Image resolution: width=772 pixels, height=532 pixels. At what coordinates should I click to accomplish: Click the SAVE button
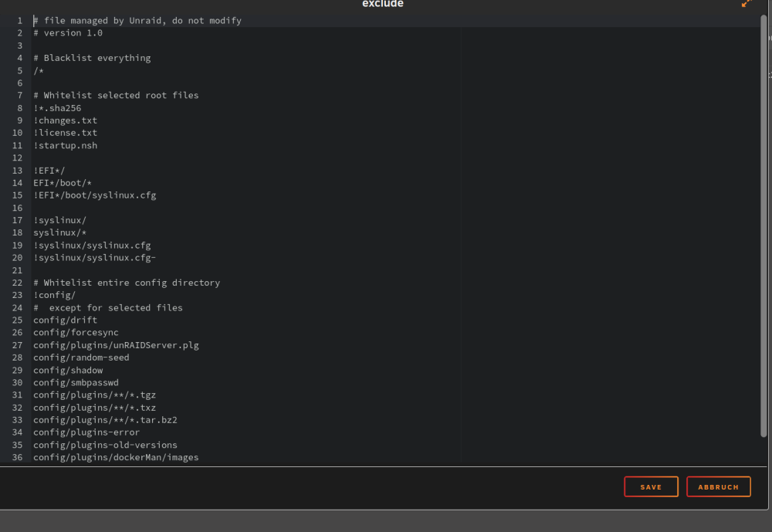(651, 486)
